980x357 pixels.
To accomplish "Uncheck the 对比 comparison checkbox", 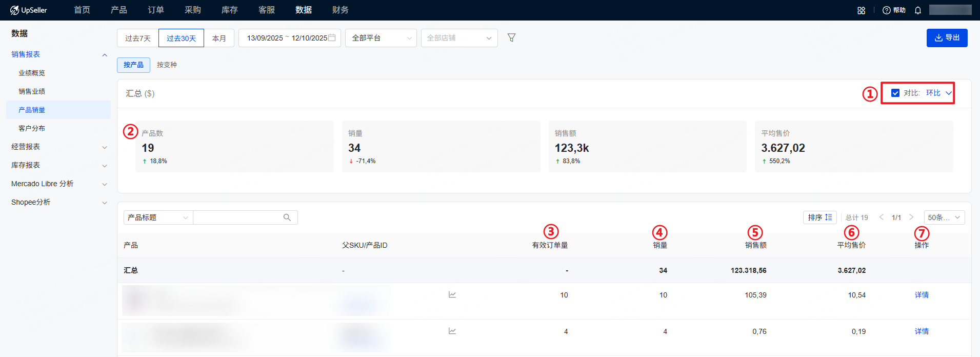I will coord(895,93).
